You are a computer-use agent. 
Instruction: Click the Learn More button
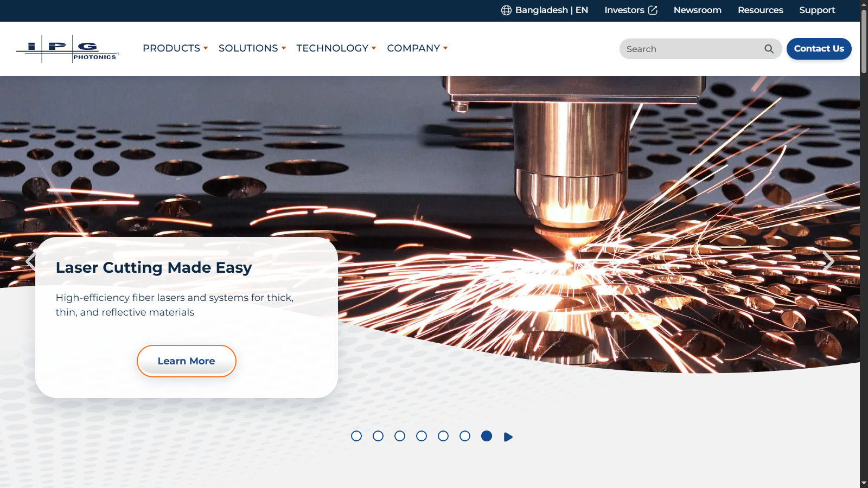(187, 361)
